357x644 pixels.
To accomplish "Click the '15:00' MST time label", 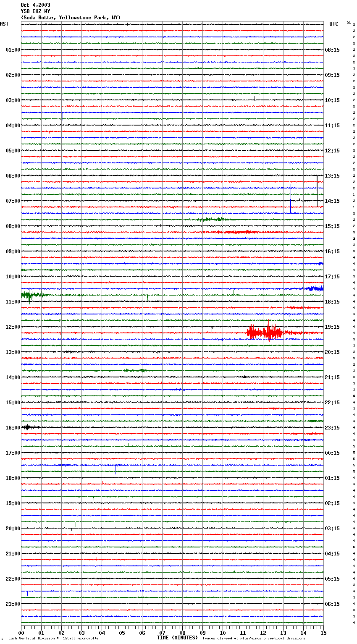I will pyautogui.click(x=13, y=403).
